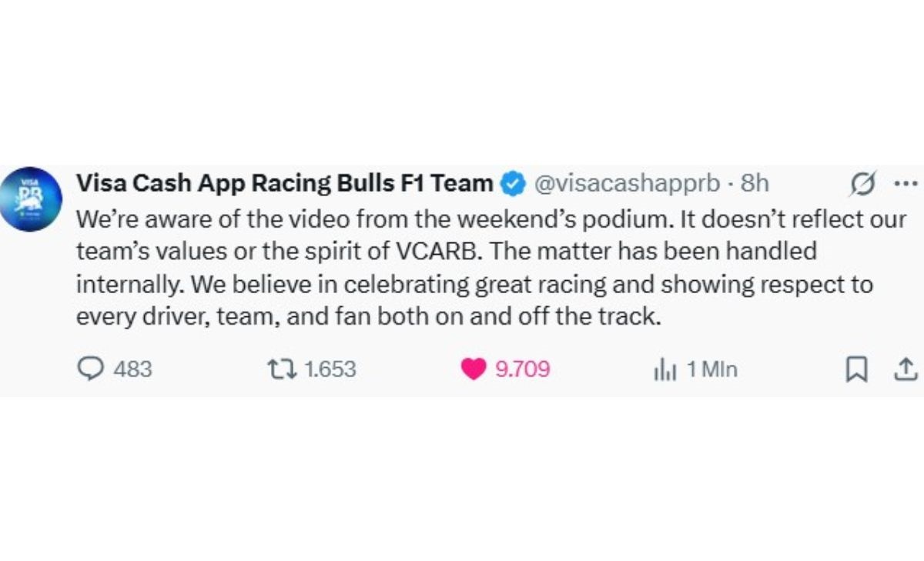Click the 8h timestamp
Viewport: 924px width, 561px height.
click(x=755, y=184)
